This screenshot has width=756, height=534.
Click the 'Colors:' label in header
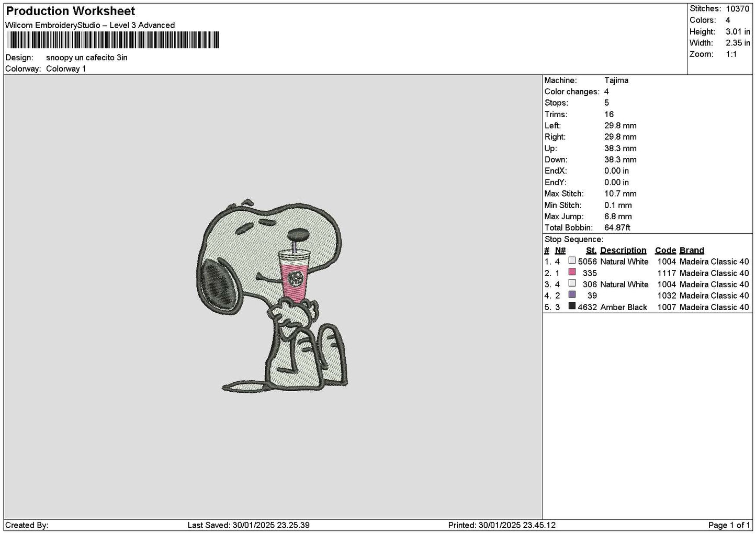(703, 20)
